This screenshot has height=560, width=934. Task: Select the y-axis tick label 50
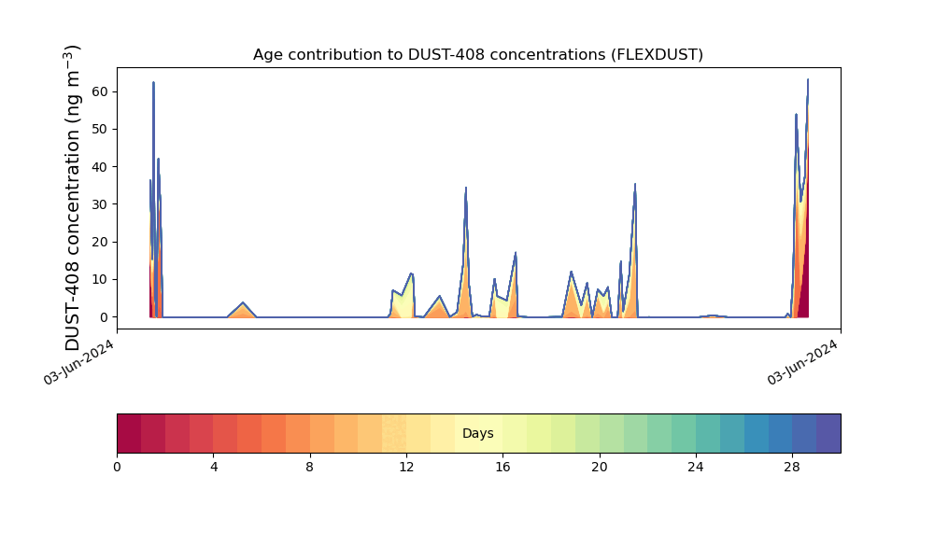point(100,129)
